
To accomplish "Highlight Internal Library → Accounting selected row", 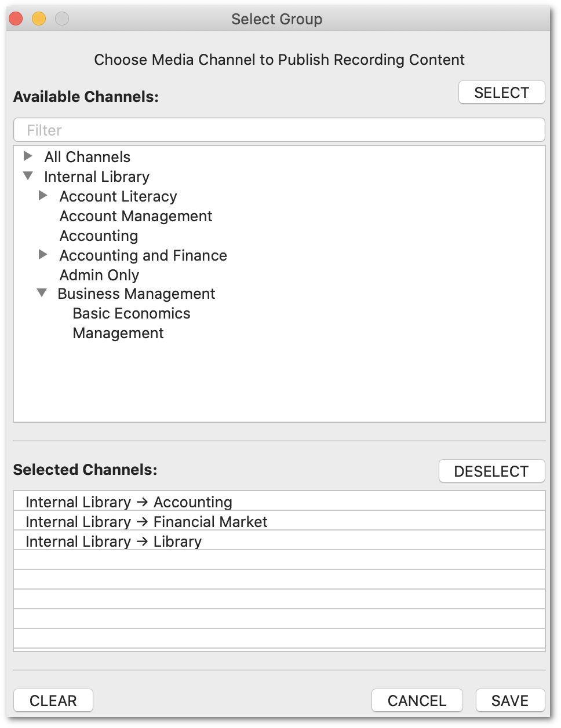I will [129, 502].
